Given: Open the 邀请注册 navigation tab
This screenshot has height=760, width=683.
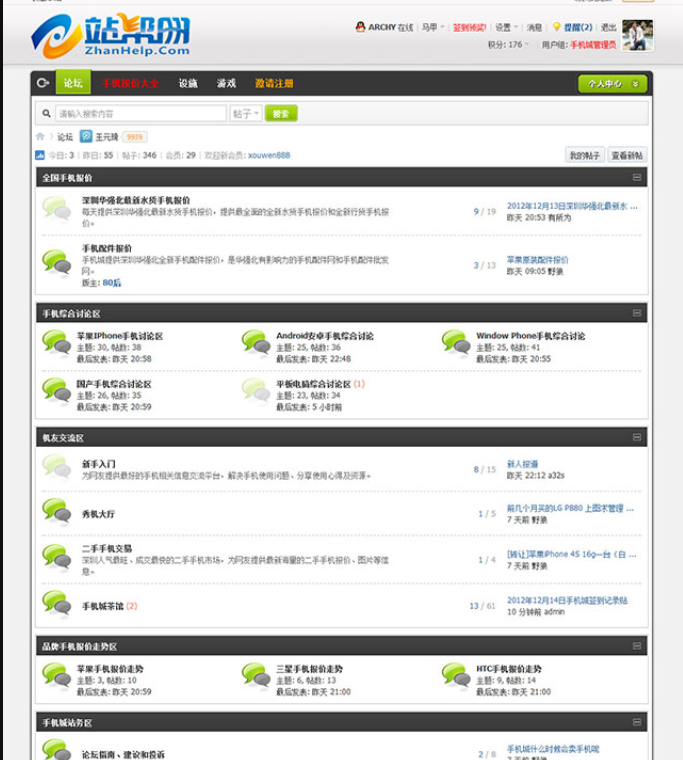Looking at the screenshot, I should pos(274,83).
